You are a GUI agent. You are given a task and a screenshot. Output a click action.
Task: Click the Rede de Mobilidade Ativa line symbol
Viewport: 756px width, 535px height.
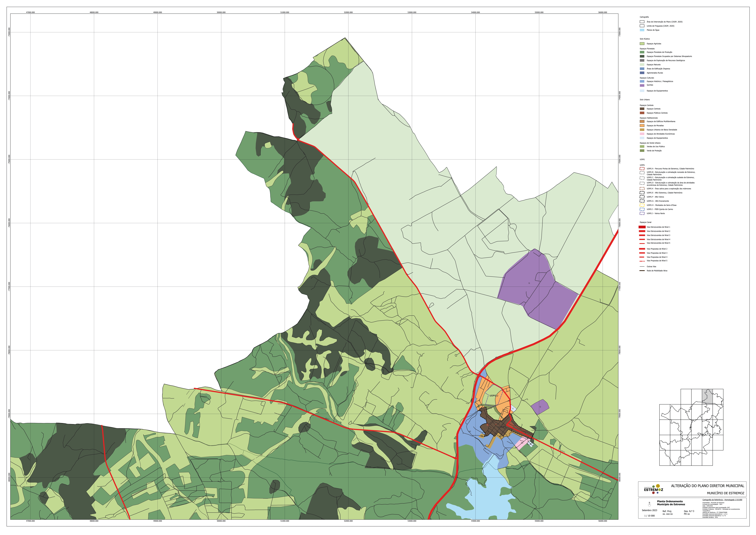(x=642, y=271)
